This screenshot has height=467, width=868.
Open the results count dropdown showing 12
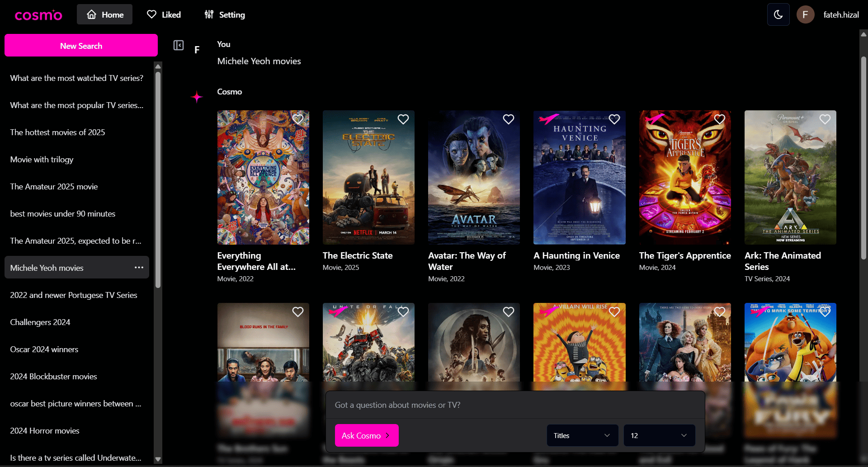click(x=659, y=435)
